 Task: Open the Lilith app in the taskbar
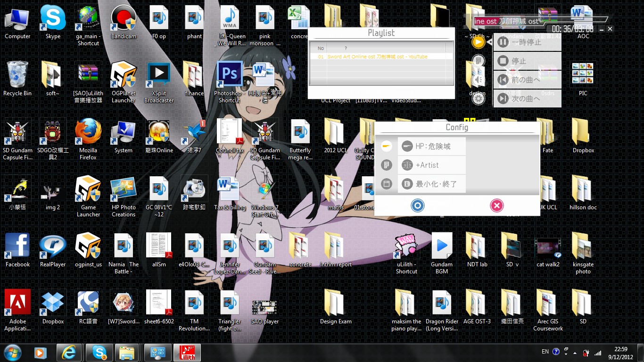(x=187, y=352)
